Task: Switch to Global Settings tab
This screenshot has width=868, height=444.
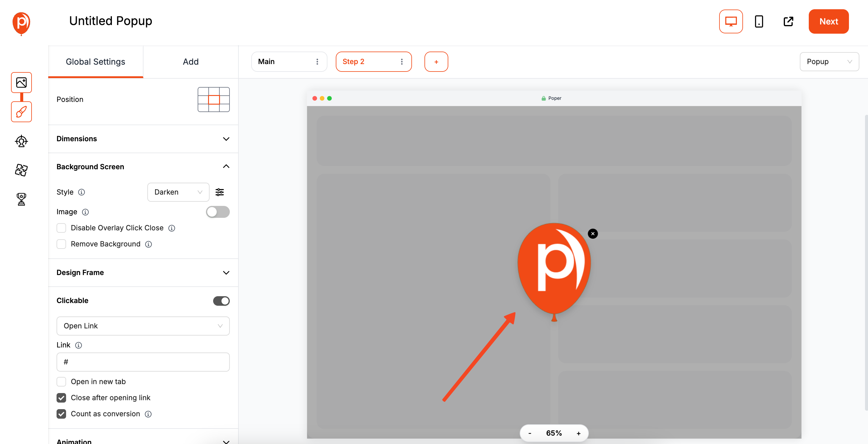Action: (96, 62)
